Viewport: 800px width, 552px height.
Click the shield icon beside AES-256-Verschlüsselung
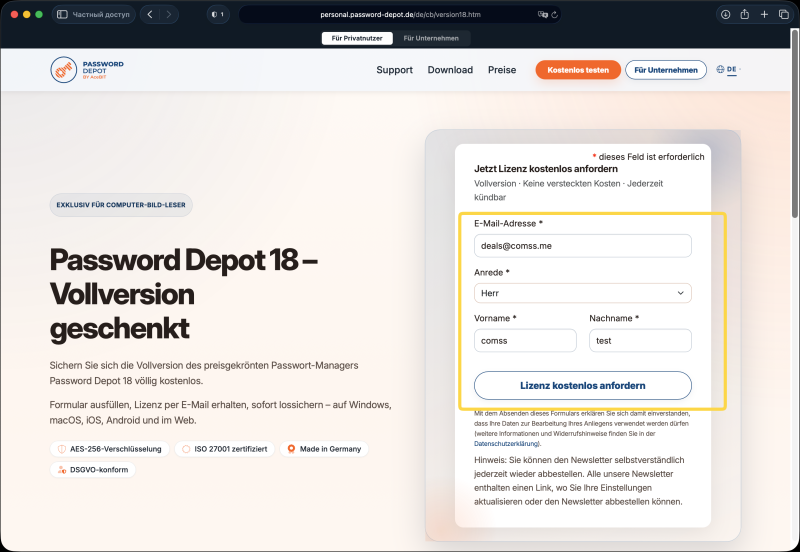62,449
